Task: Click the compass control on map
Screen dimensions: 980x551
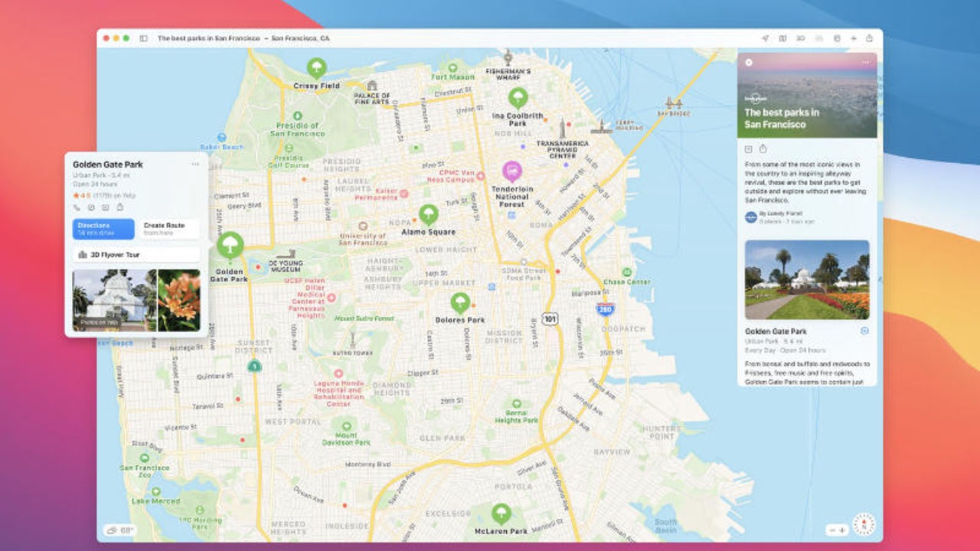Action: tap(864, 523)
